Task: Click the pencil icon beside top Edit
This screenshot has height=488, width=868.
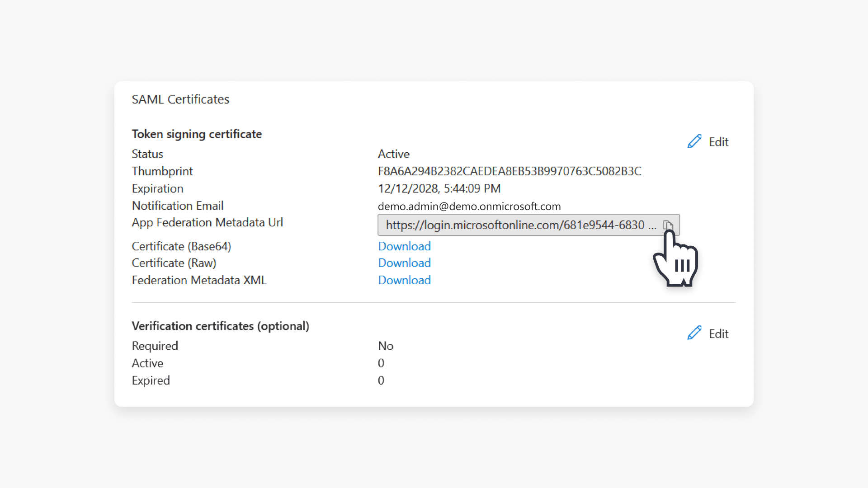Action: [x=694, y=141]
